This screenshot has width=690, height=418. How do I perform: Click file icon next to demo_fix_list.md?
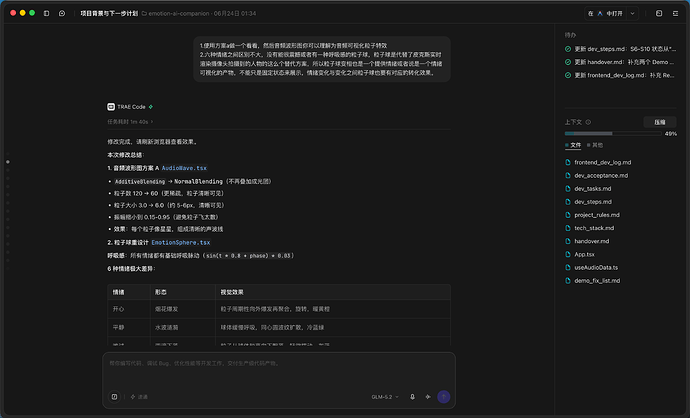[568, 281]
